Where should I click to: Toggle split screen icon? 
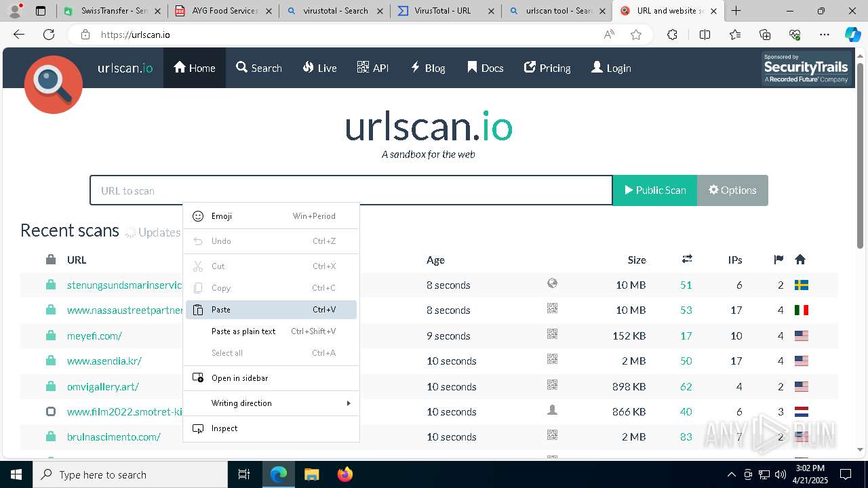pos(705,35)
